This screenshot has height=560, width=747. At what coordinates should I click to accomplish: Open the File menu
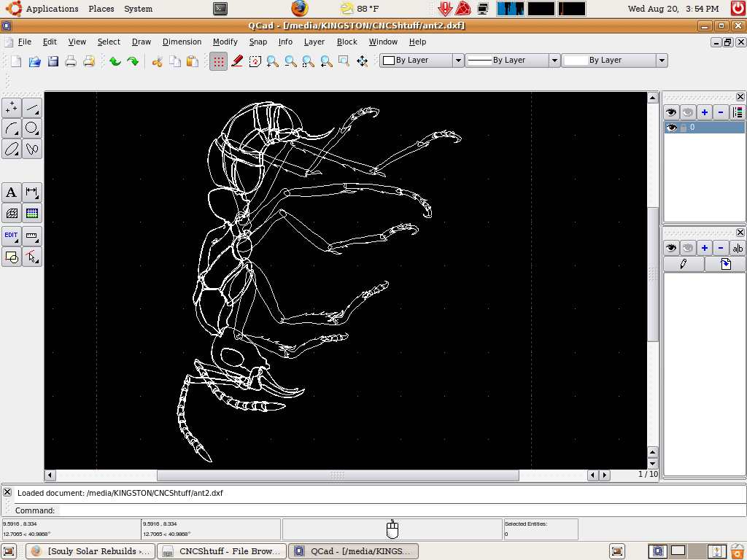[24, 42]
